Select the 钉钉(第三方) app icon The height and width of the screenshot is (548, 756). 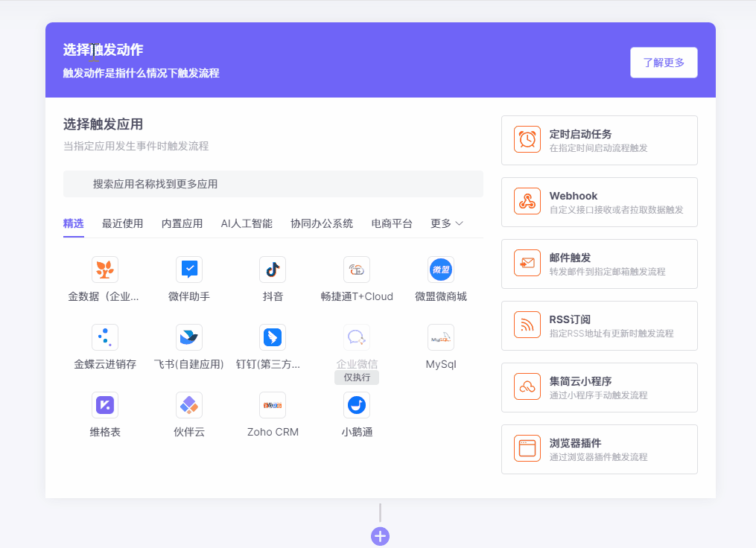(x=273, y=337)
